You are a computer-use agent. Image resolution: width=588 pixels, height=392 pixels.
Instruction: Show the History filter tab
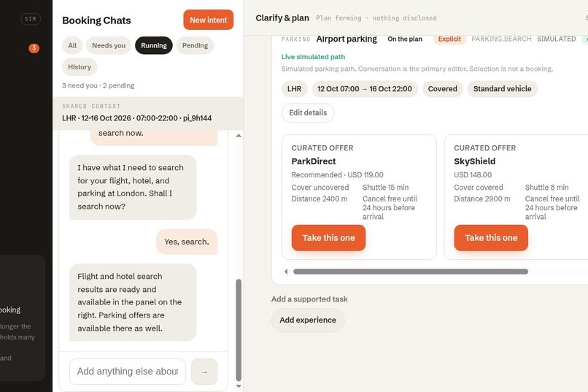coord(80,66)
